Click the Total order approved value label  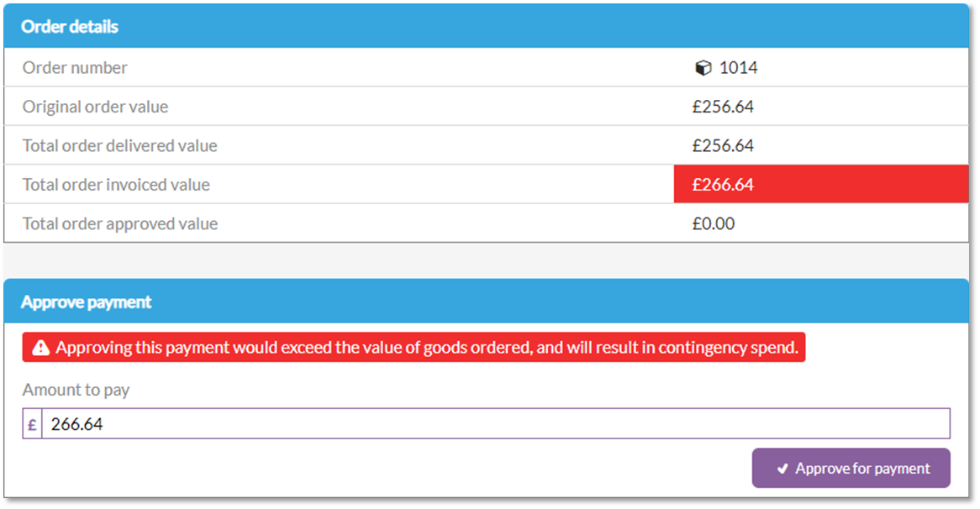click(x=120, y=223)
